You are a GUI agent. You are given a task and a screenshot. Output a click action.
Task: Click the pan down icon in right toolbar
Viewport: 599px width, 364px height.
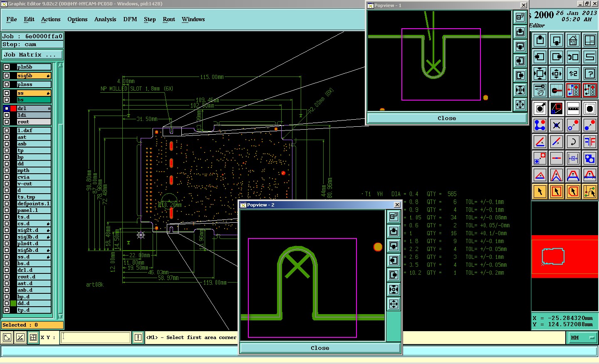[x=557, y=40]
